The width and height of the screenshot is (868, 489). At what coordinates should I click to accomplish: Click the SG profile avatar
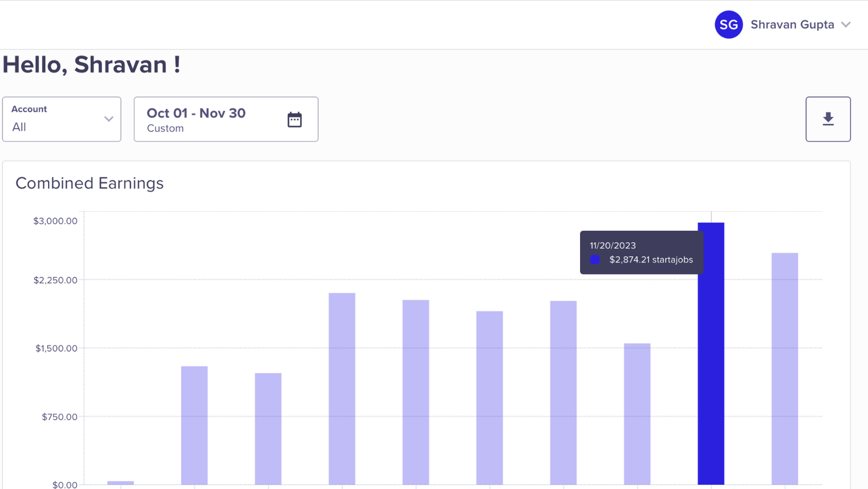coord(728,24)
